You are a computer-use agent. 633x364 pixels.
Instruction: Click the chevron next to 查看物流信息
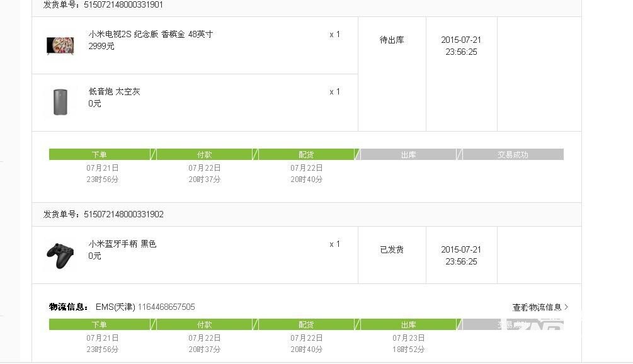566,307
